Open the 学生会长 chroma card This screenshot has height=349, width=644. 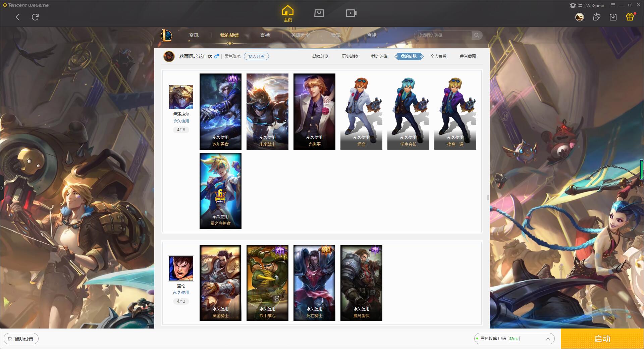pyautogui.click(x=408, y=111)
